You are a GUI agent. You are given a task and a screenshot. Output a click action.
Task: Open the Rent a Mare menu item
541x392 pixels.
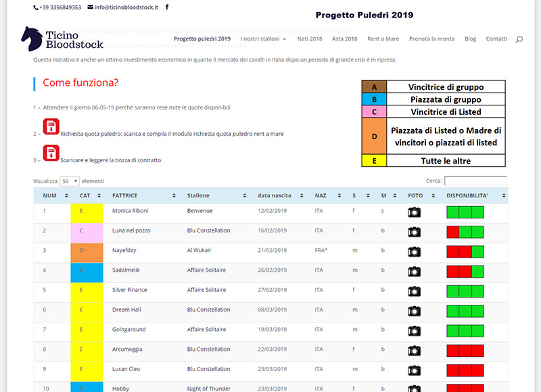383,39
